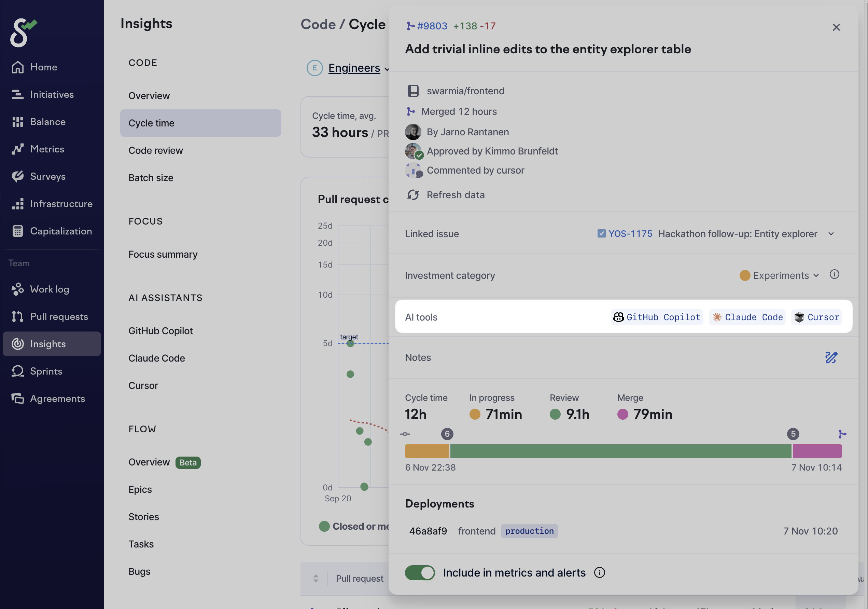This screenshot has width=868, height=609.
Task: Click the YOS-1175 issue checkbox icon
Action: coord(601,234)
